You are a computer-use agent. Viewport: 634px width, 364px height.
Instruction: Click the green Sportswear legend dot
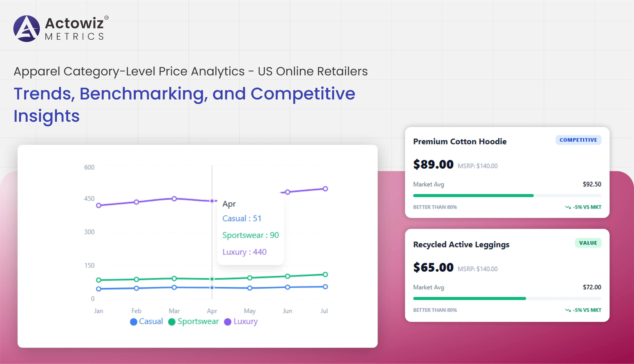(x=172, y=322)
